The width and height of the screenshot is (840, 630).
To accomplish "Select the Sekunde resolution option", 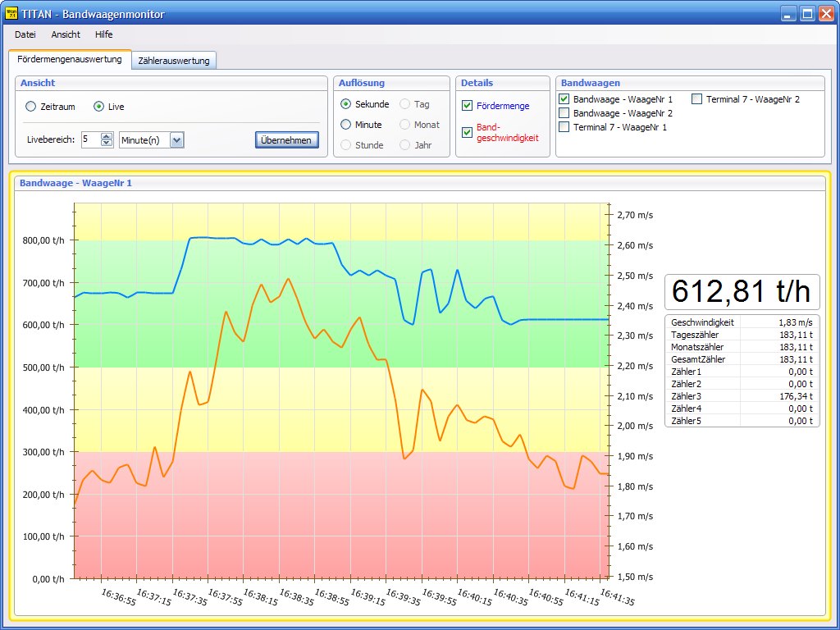I will coord(346,104).
